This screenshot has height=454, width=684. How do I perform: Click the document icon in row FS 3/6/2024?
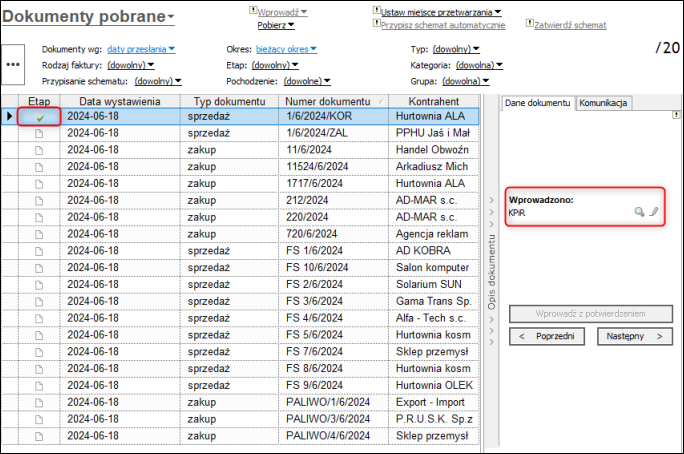click(x=39, y=302)
